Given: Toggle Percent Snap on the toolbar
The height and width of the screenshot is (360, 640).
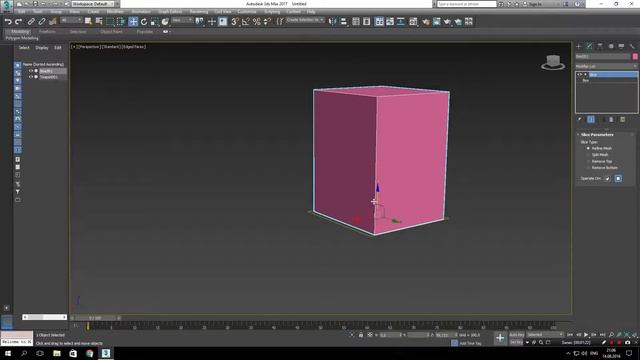Looking at the screenshot, I should (x=256, y=22).
